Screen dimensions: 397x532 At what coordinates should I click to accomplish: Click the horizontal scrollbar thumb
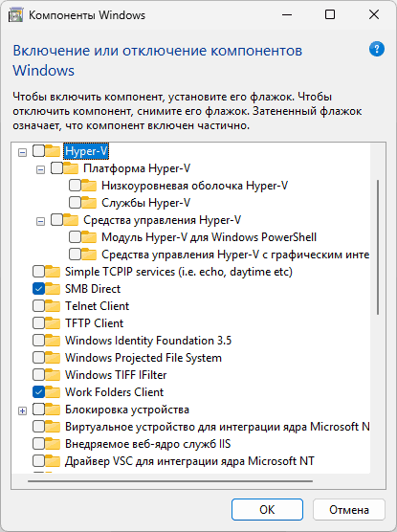170,480
